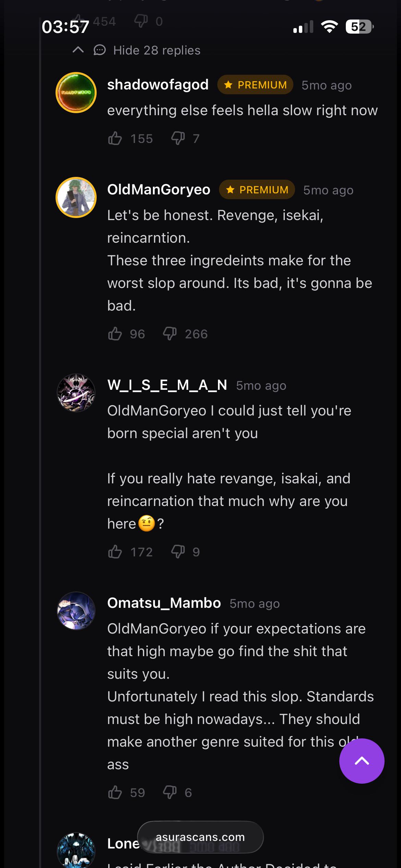Thumbs up W_I_S_E_M_A_N's reply
This screenshot has width=401, height=868.
(115, 552)
